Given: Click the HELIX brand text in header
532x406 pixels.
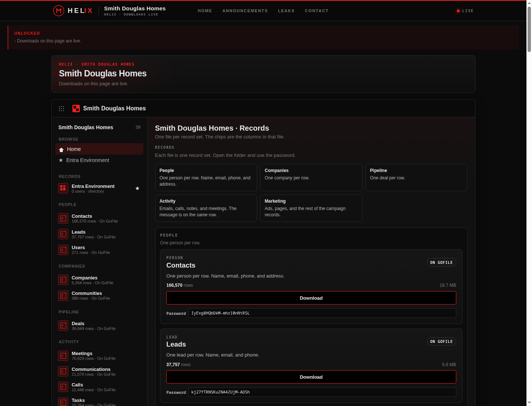Looking at the screenshot, I should 80,11.
